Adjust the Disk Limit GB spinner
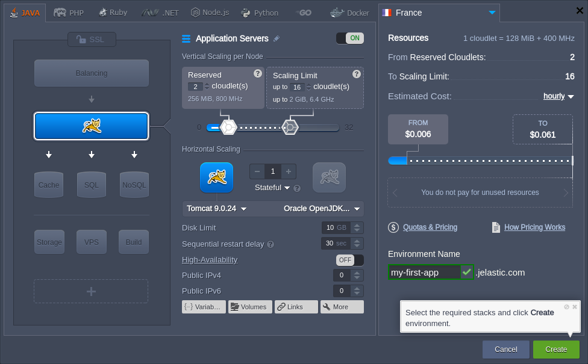 (x=357, y=227)
